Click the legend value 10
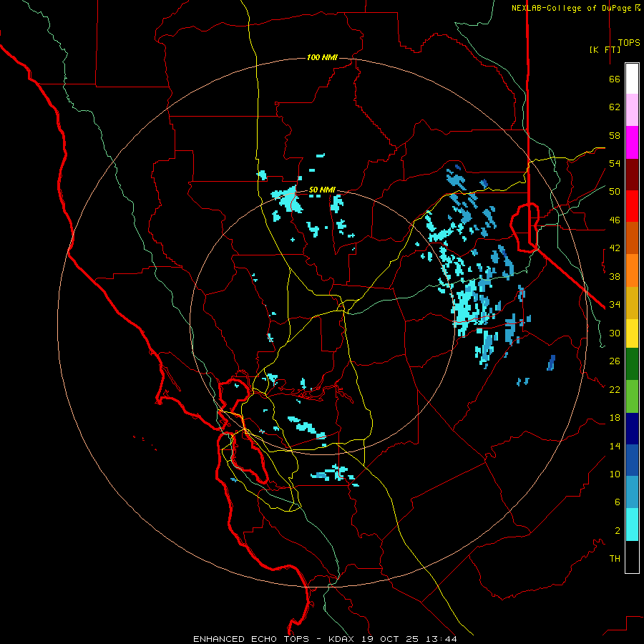The width and height of the screenshot is (644, 644). click(x=615, y=474)
